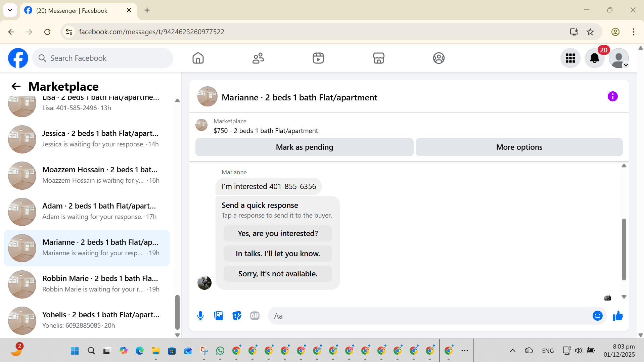Click the conversation list scrollbar thumb
The image size is (644, 362).
[177, 312]
